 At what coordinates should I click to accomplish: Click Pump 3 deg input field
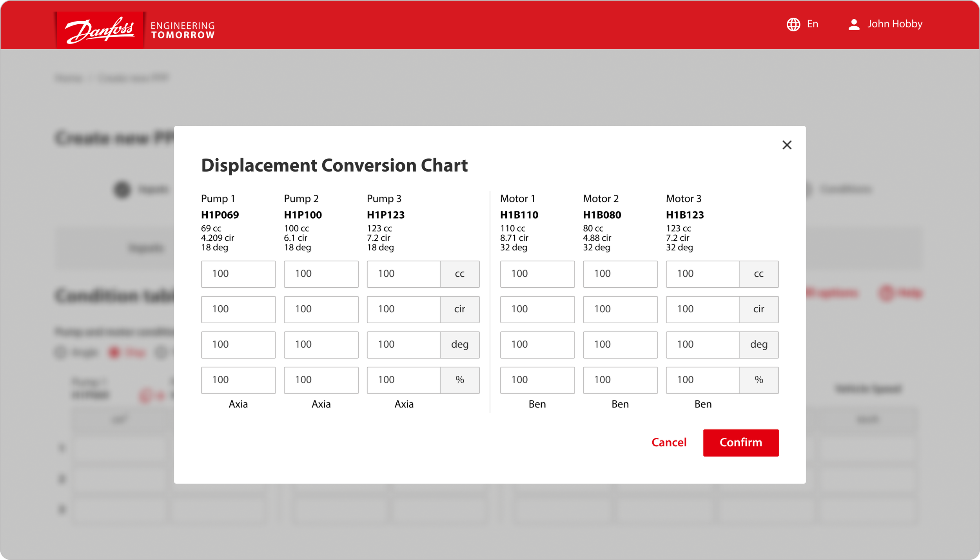tap(403, 344)
